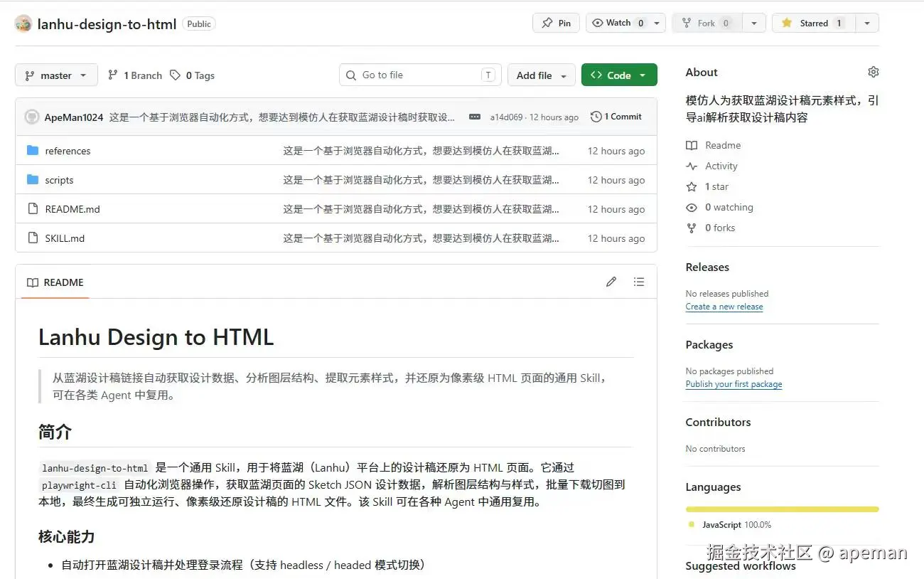Open the README.md row commit message link

click(x=421, y=209)
